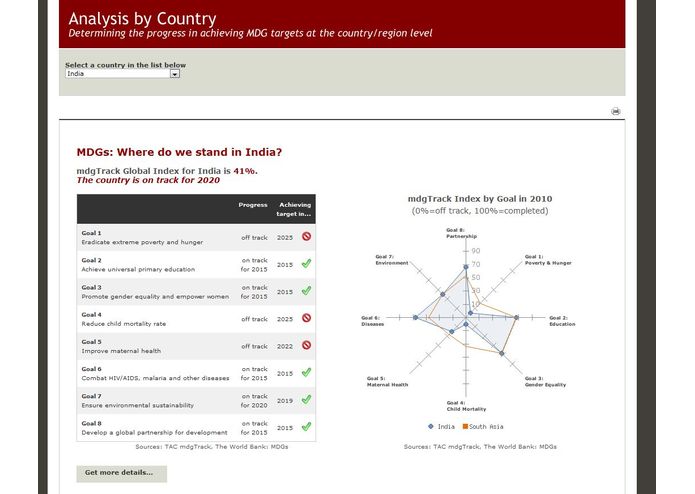Click Achieve universal primary education text
Viewport: 695px width, 494px height.
click(x=138, y=269)
